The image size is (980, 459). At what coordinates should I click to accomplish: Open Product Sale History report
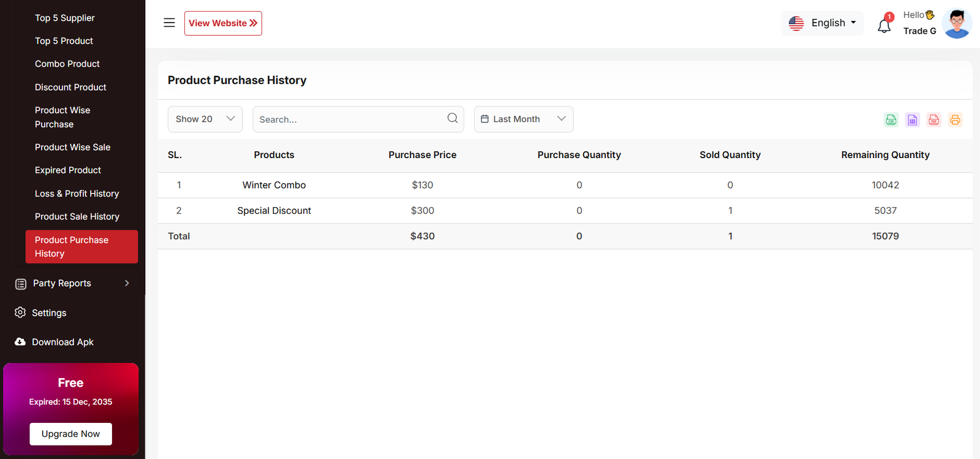[x=77, y=217]
